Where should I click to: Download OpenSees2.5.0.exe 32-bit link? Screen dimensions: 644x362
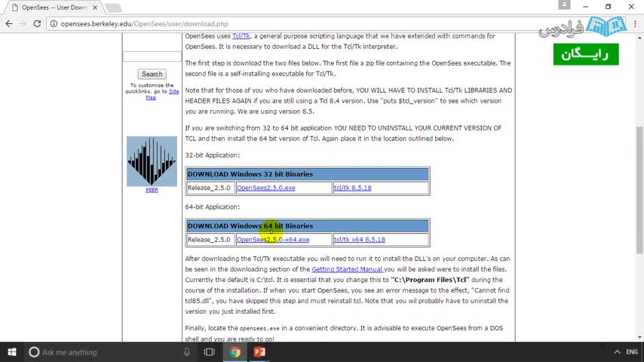265,188
